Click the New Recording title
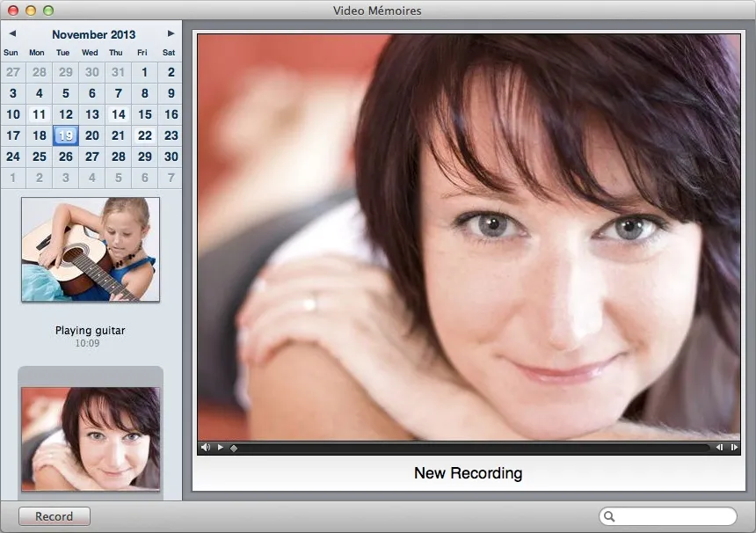Image resolution: width=756 pixels, height=533 pixels. 469,473
